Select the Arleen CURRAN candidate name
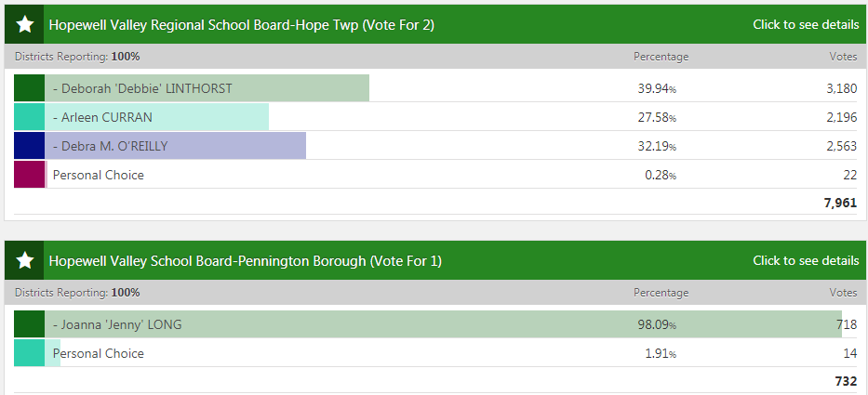 coord(102,118)
